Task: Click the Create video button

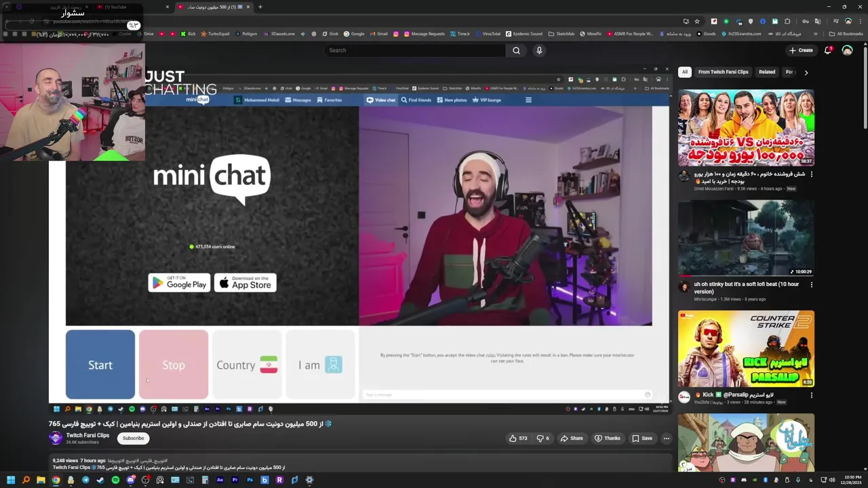Action: pyautogui.click(x=801, y=50)
